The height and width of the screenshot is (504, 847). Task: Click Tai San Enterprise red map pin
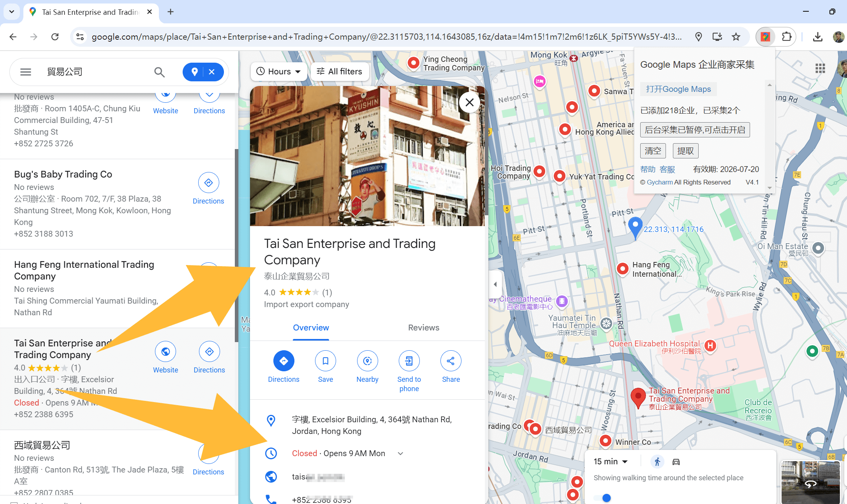638,398
